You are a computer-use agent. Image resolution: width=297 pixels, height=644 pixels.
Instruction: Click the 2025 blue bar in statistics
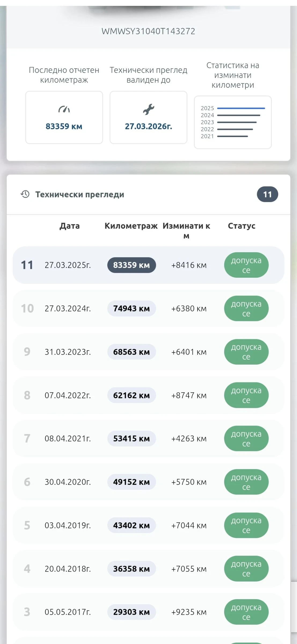pyautogui.click(x=241, y=108)
